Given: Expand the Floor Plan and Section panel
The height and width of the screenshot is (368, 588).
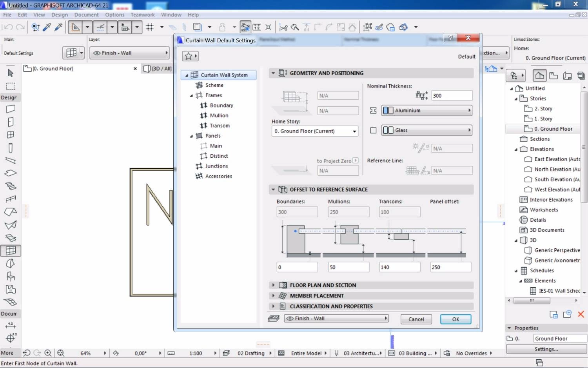Looking at the screenshot, I should tap(273, 285).
